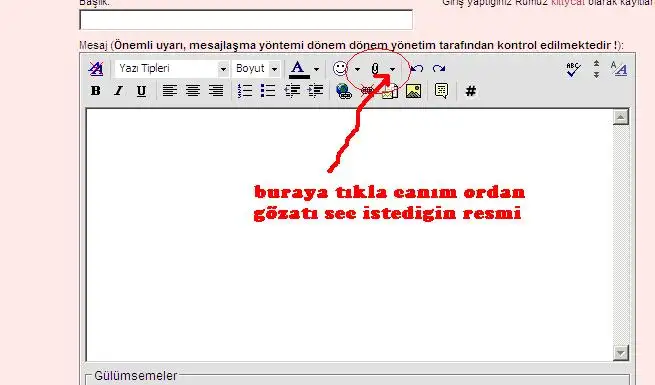Screen dimensions: 655x385
Task: Insert hyperlink with globe icon
Action: coord(344,91)
